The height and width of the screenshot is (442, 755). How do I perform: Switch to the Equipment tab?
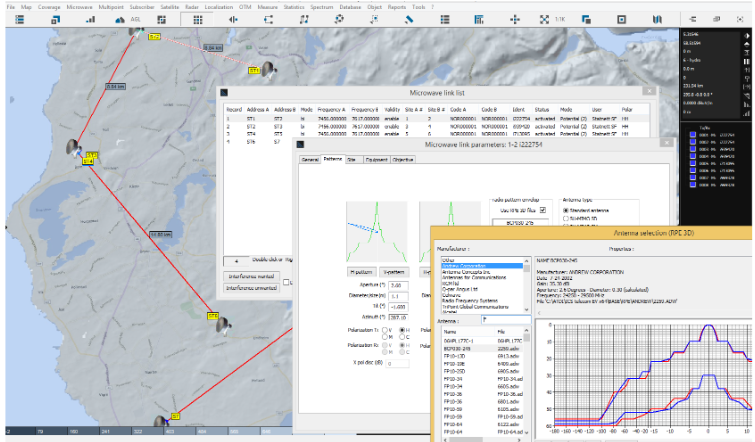[378, 159]
